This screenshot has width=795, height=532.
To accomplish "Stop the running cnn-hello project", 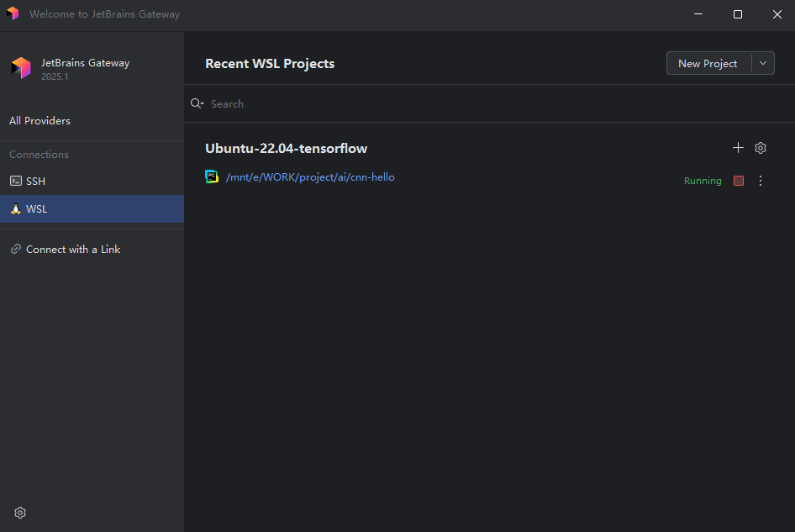I will click(738, 181).
